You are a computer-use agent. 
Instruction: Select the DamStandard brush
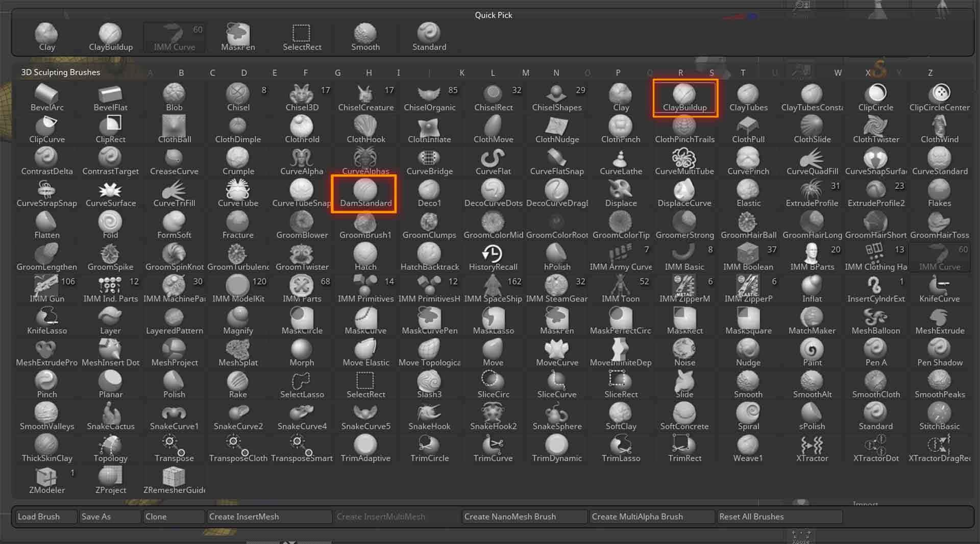point(365,194)
